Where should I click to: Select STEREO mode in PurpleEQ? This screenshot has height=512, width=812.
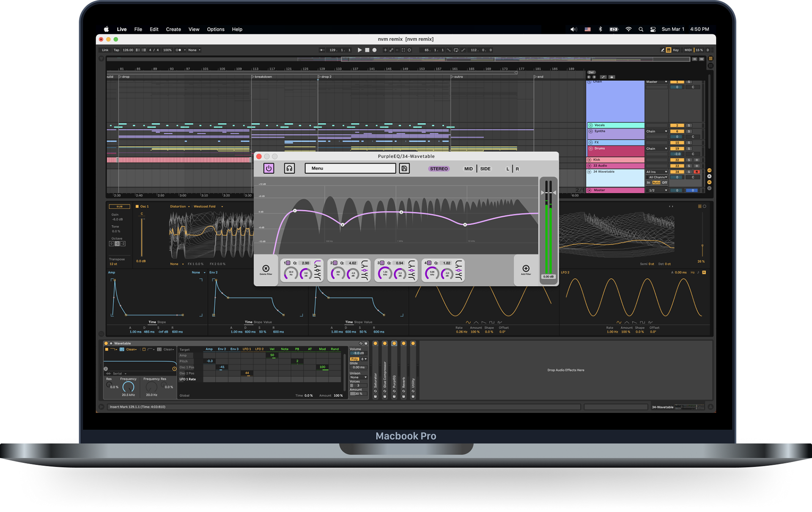pos(439,169)
